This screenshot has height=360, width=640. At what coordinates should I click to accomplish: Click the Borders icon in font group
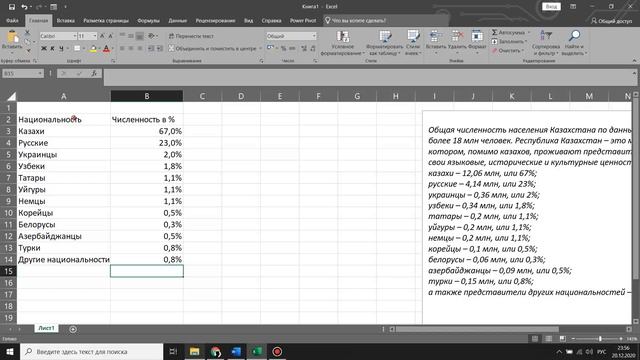(x=77, y=49)
